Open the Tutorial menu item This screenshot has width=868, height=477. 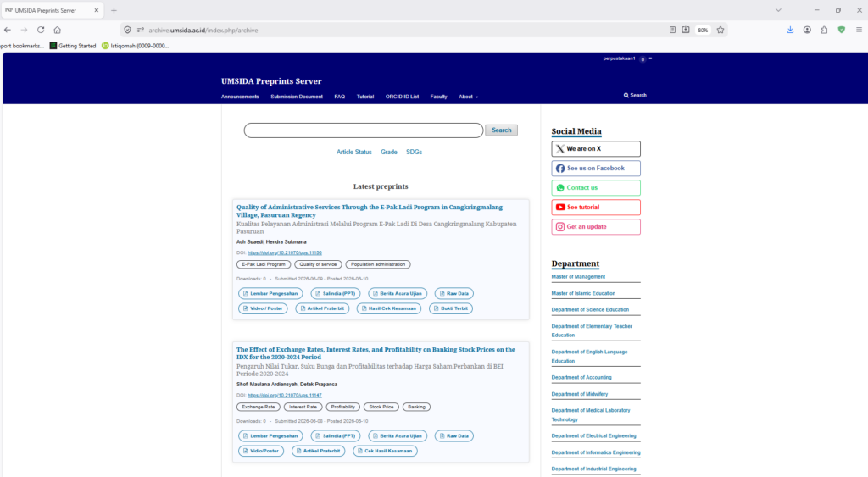pos(364,97)
